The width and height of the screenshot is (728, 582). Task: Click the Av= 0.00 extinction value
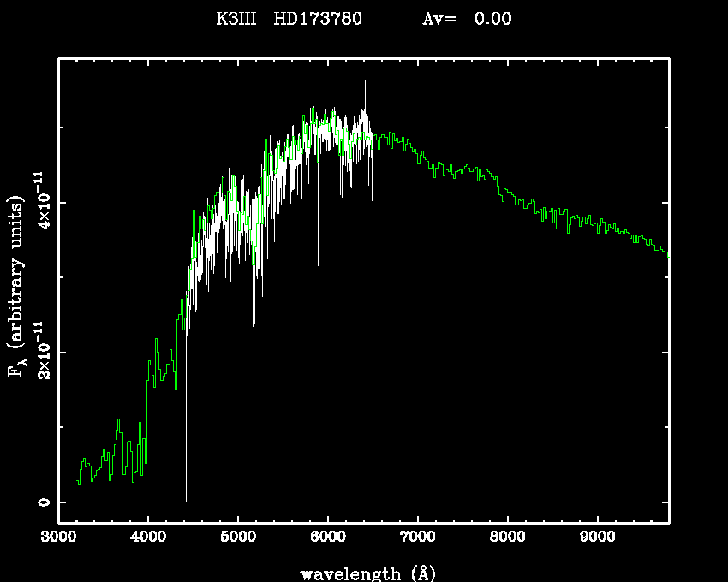(467, 19)
